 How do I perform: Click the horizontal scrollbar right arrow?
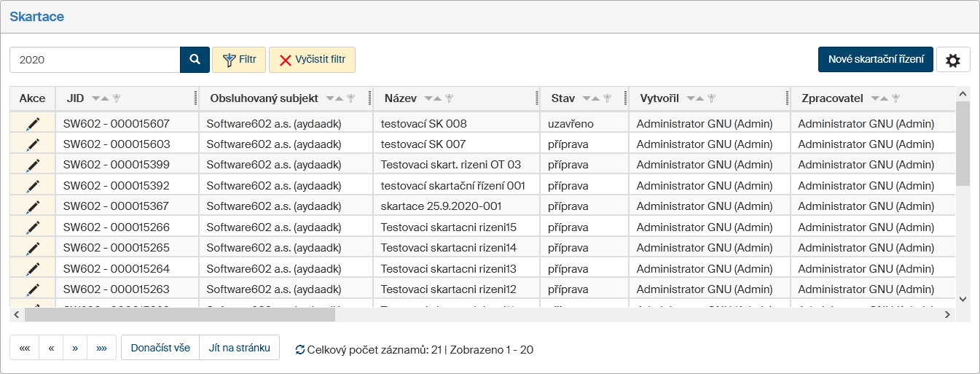[x=947, y=315]
